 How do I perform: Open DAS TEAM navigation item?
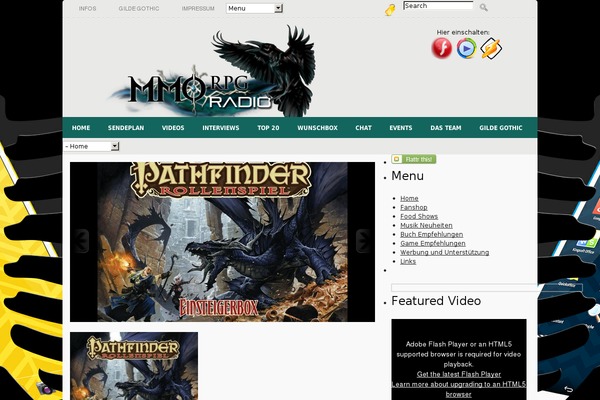point(446,128)
